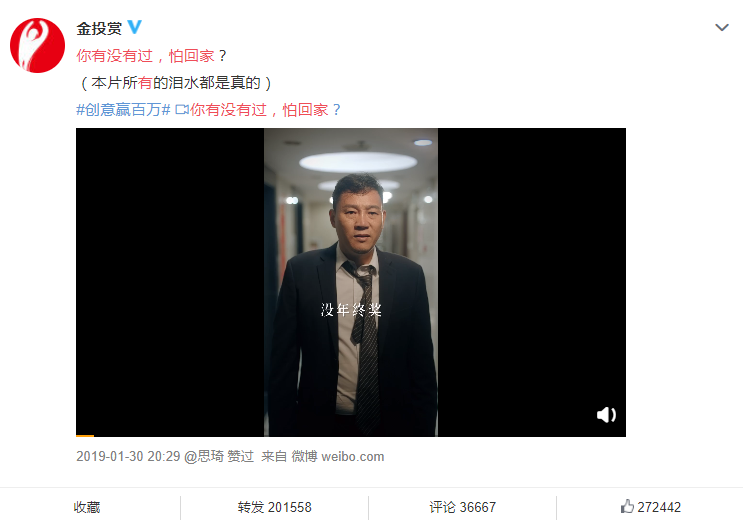Click the top headline text above the parenthetical line
The height and width of the screenshot is (529, 743).
pyautogui.click(x=152, y=56)
